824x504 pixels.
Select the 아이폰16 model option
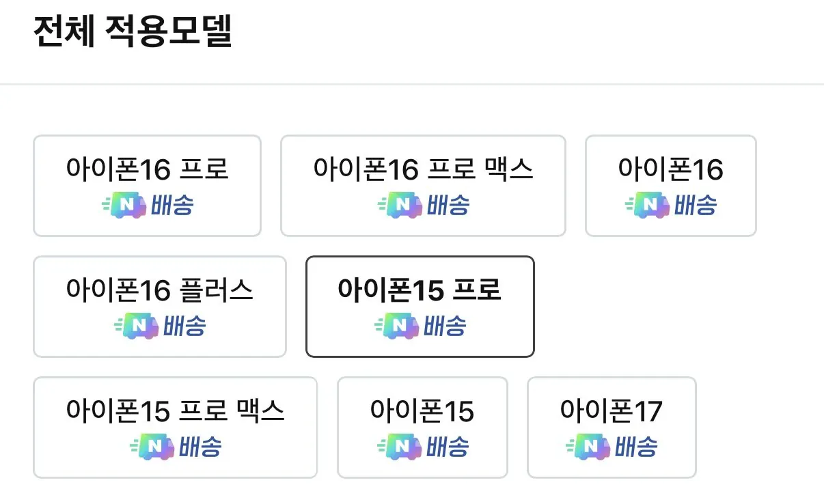click(670, 169)
